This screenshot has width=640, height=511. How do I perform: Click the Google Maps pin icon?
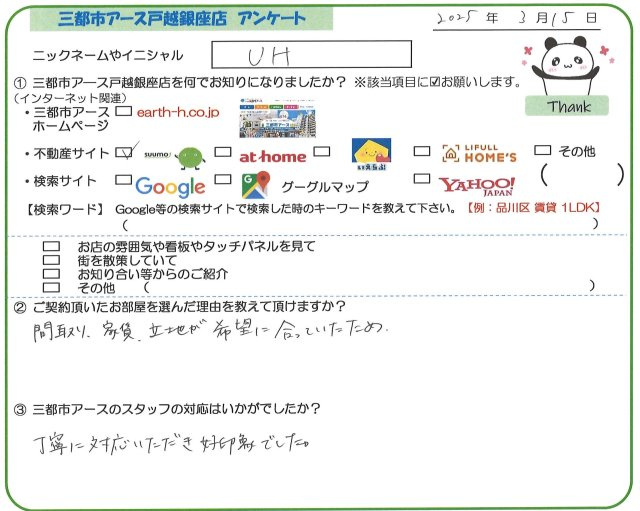257,185
